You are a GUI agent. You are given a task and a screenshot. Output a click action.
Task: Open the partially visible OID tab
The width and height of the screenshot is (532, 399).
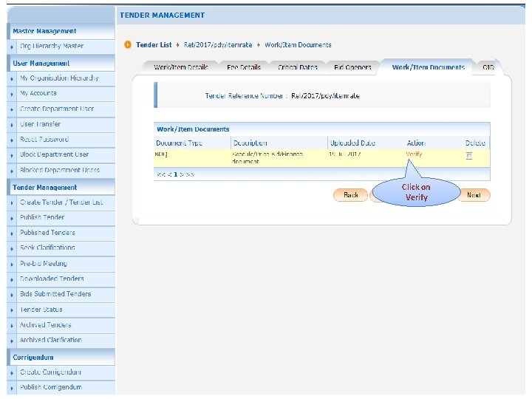(x=488, y=67)
